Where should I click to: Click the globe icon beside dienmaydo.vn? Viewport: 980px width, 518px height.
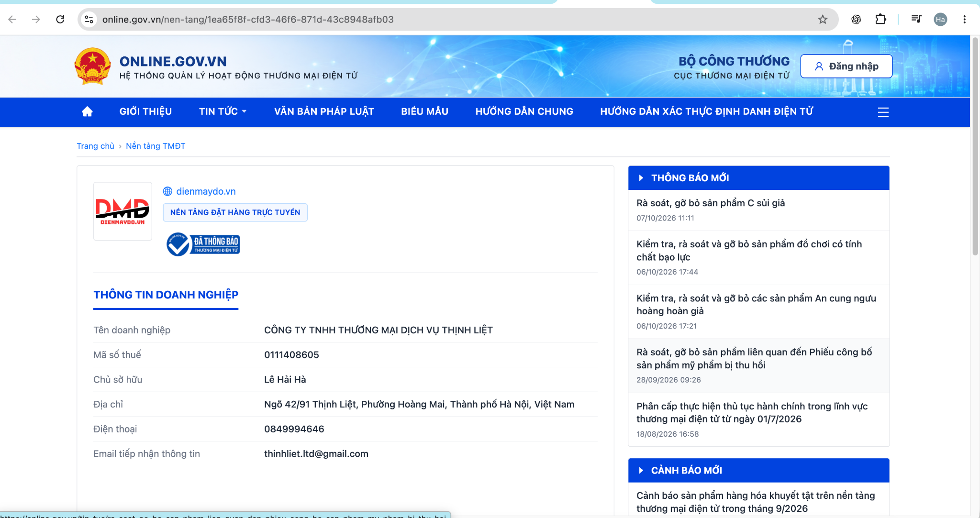(167, 191)
